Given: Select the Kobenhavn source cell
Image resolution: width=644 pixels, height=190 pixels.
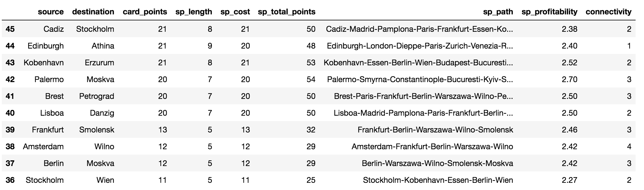Looking at the screenshot, I should [44, 63].
